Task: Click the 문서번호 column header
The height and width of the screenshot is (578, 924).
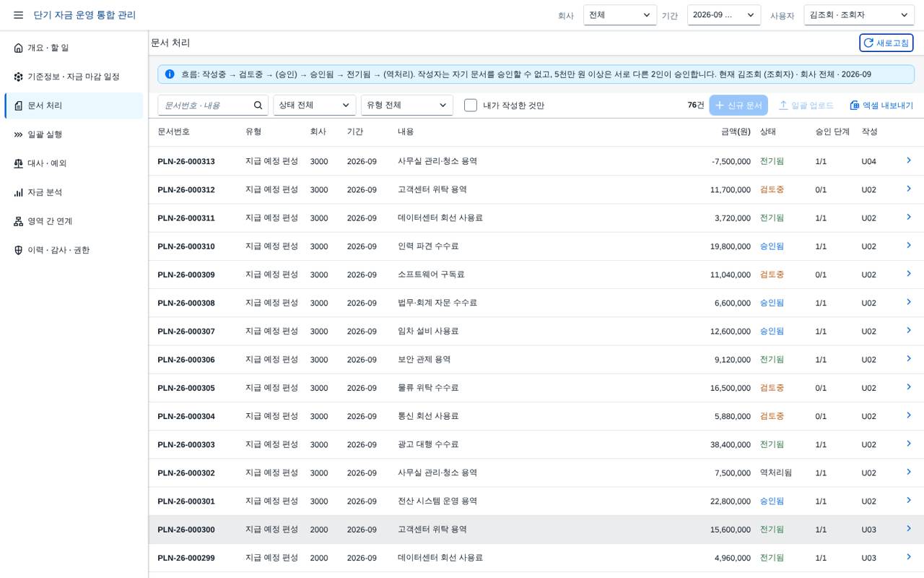Action: [x=174, y=131]
